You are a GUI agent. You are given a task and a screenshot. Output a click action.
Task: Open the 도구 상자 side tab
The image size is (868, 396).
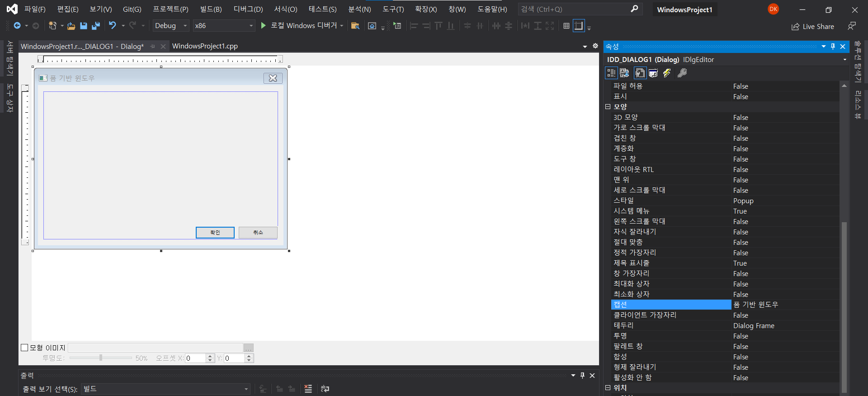10,98
